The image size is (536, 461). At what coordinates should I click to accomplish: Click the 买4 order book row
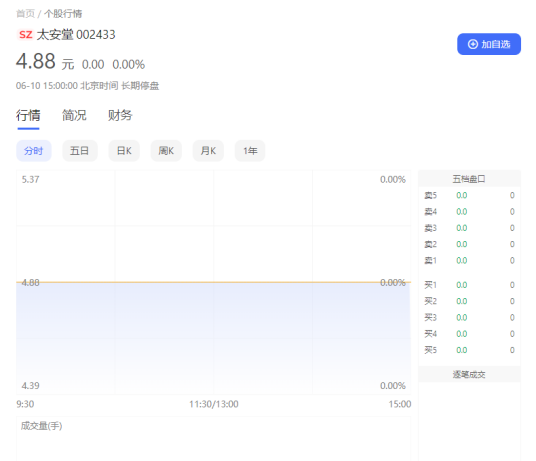(x=469, y=334)
